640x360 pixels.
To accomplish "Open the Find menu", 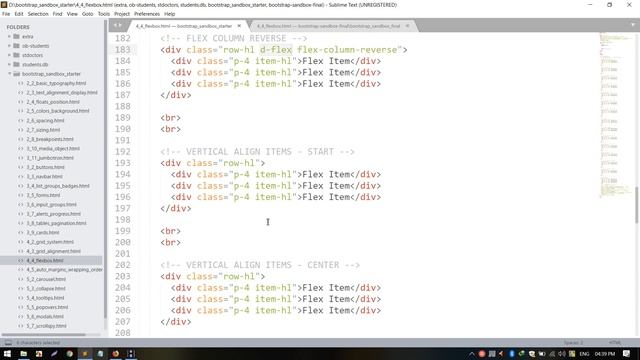I will click(x=58, y=14).
